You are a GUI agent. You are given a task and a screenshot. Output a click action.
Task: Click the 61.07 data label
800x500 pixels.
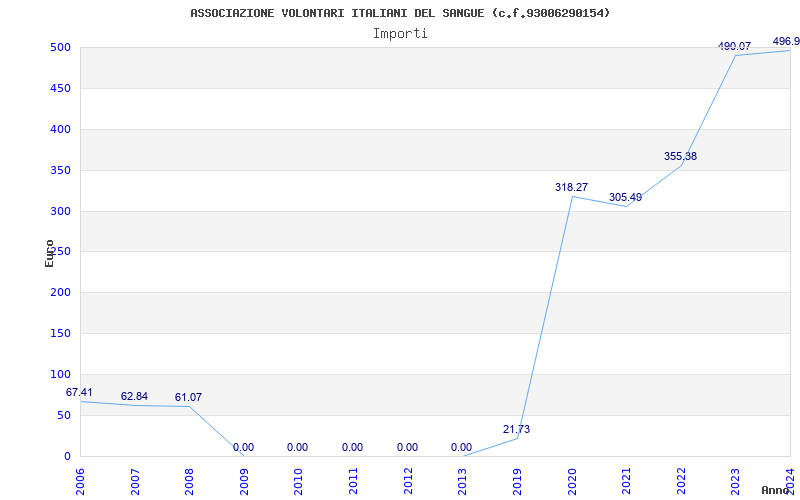(188, 397)
